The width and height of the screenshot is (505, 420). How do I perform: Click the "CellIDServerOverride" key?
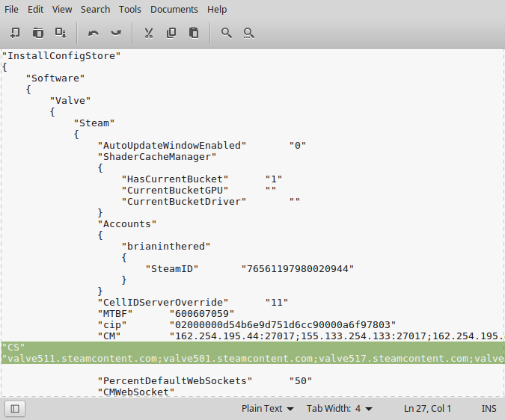click(x=163, y=303)
